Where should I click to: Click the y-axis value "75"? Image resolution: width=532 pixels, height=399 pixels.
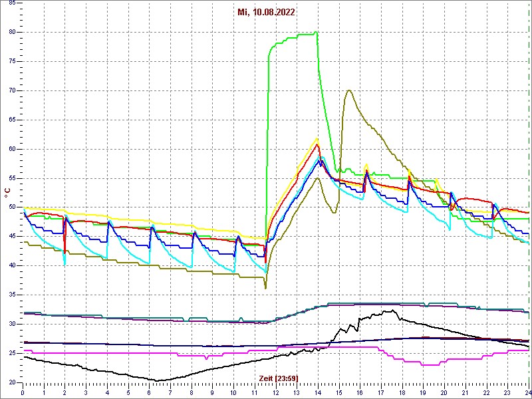coord(11,61)
